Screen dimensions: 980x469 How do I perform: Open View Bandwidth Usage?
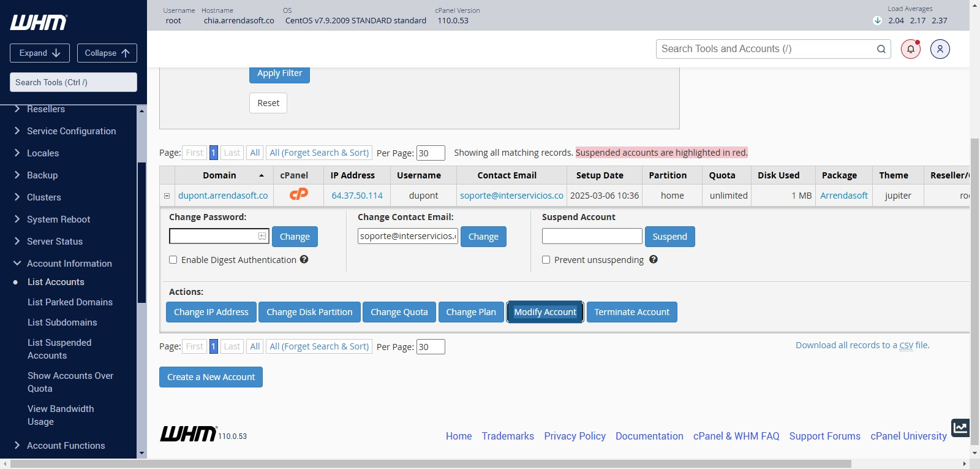[61, 415]
